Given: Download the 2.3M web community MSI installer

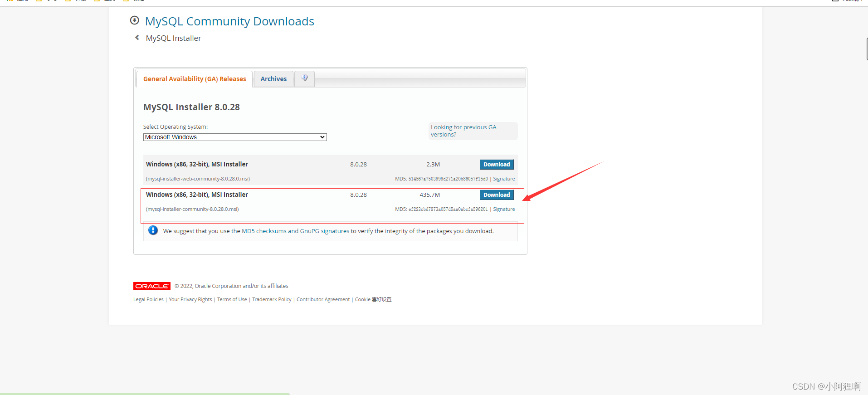Looking at the screenshot, I should (497, 165).
